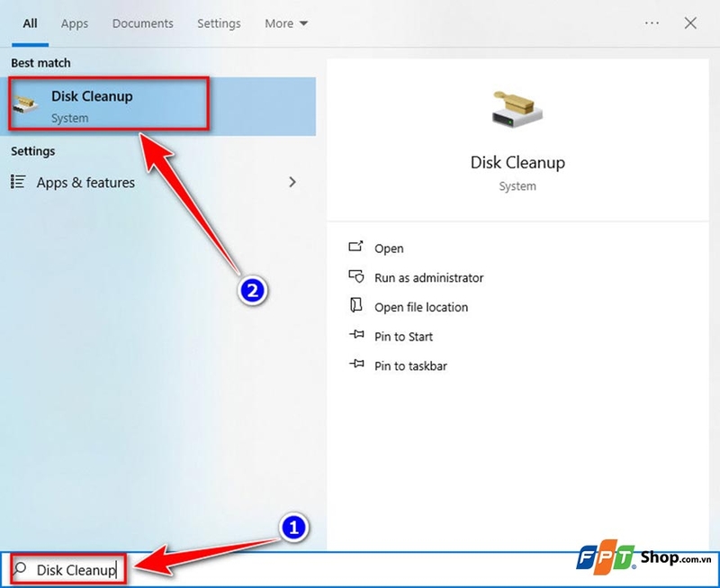The height and width of the screenshot is (588, 720).
Task: Click the Disk Cleanup icon in best match
Action: tap(25, 104)
